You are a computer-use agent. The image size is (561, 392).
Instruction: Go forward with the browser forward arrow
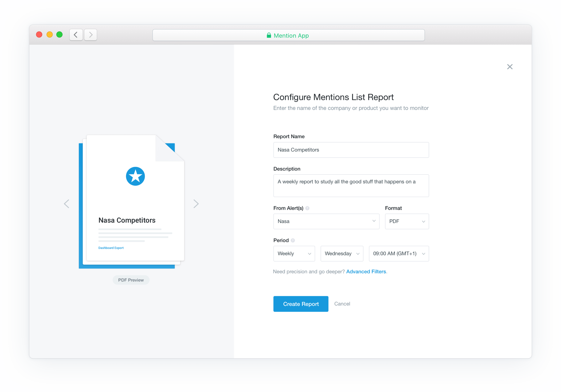tap(90, 35)
